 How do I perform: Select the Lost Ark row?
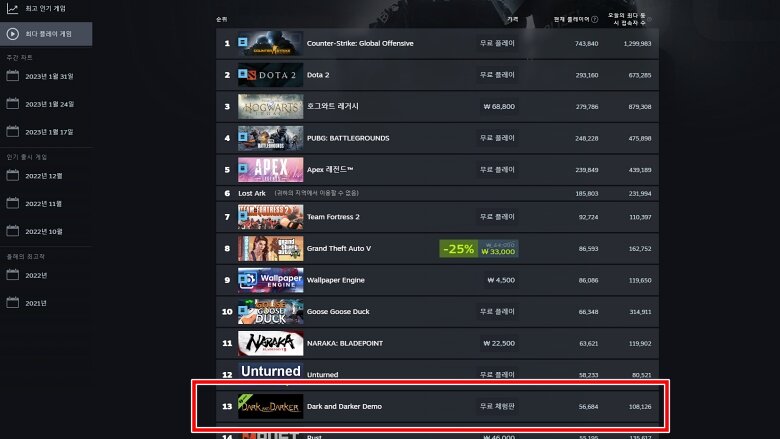(437, 193)
